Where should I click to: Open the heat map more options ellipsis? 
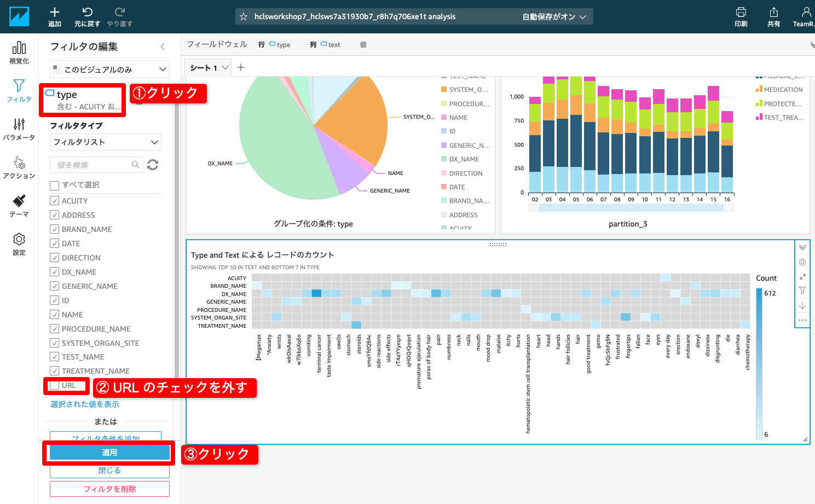[802, 320]
